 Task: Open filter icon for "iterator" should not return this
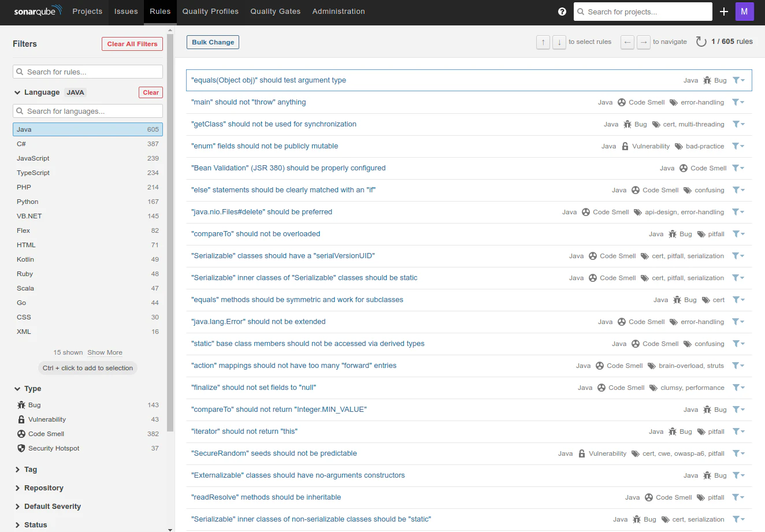click(x=738, y=431)
